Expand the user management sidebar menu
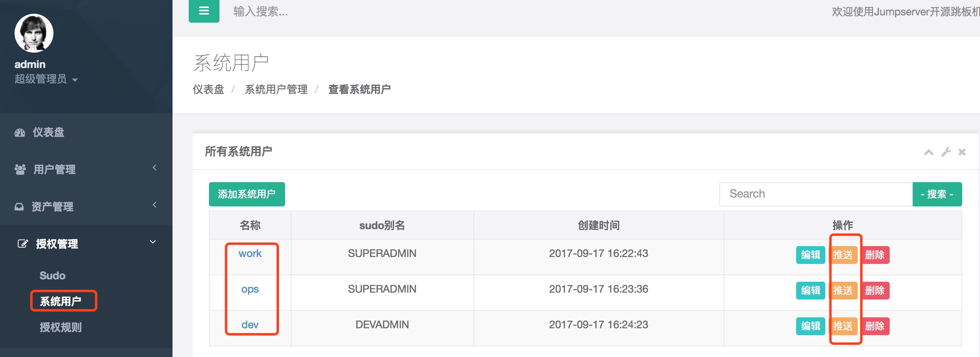Image resolution: width=980 pixels, height=357 pixels. coord(154,168)
